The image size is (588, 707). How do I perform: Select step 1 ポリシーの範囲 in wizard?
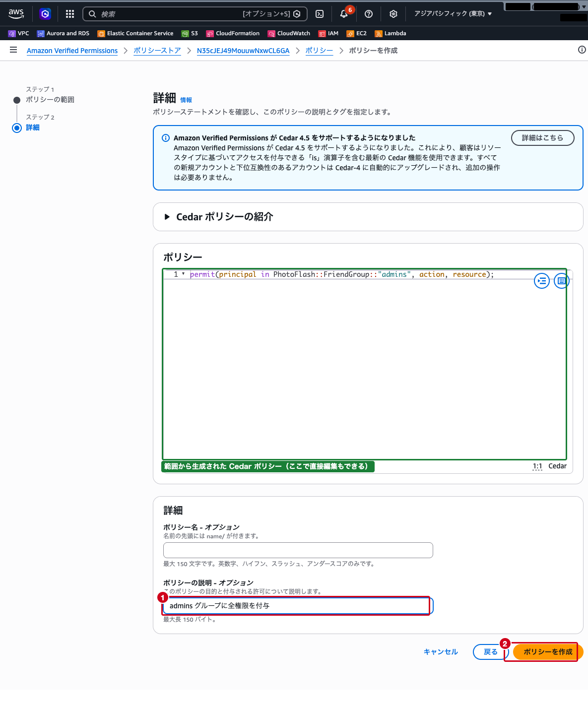click(50, 100)
